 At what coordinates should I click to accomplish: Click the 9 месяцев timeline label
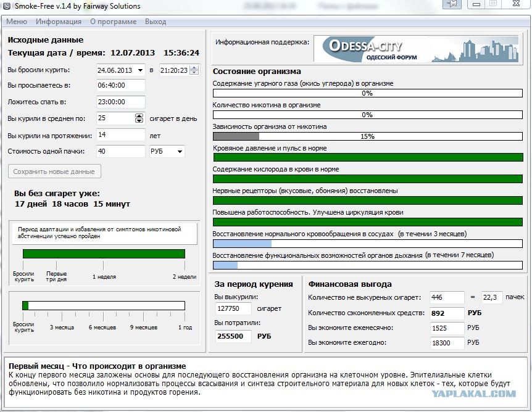point(144,328)
